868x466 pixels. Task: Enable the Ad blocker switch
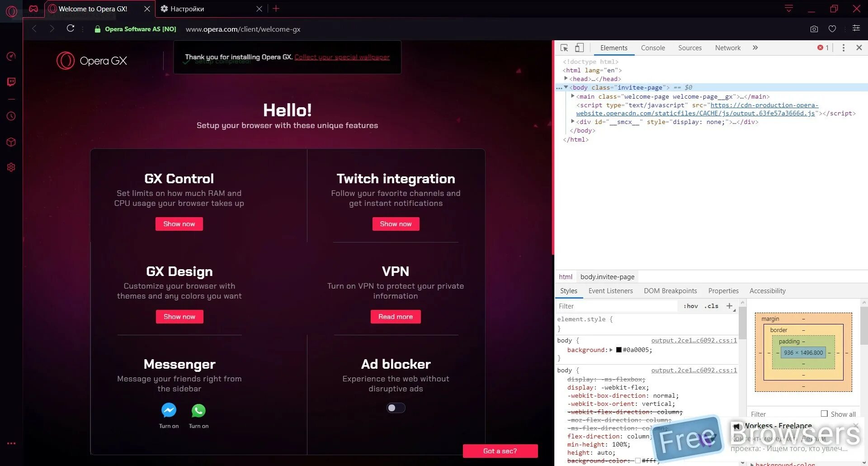click(396, 408)
